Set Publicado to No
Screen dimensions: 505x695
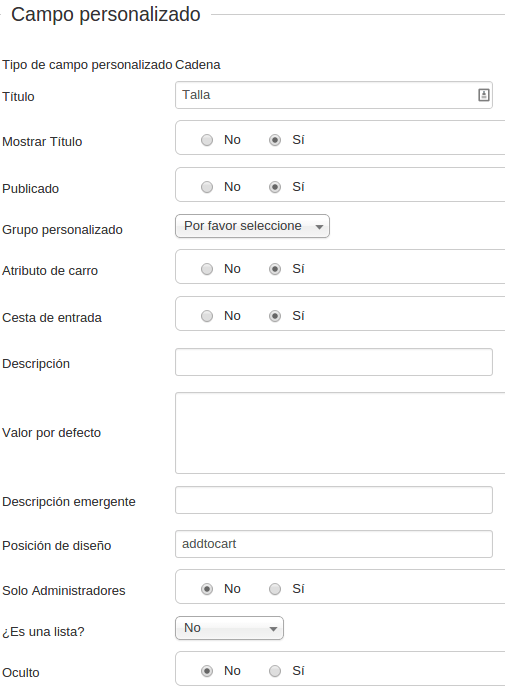pyautogui.click(x=207, y=187)
